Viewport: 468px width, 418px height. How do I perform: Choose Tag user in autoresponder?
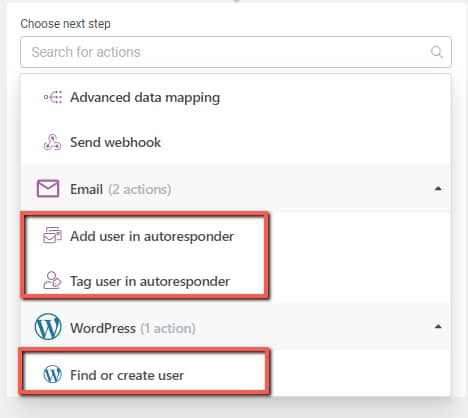click(236, 281)
